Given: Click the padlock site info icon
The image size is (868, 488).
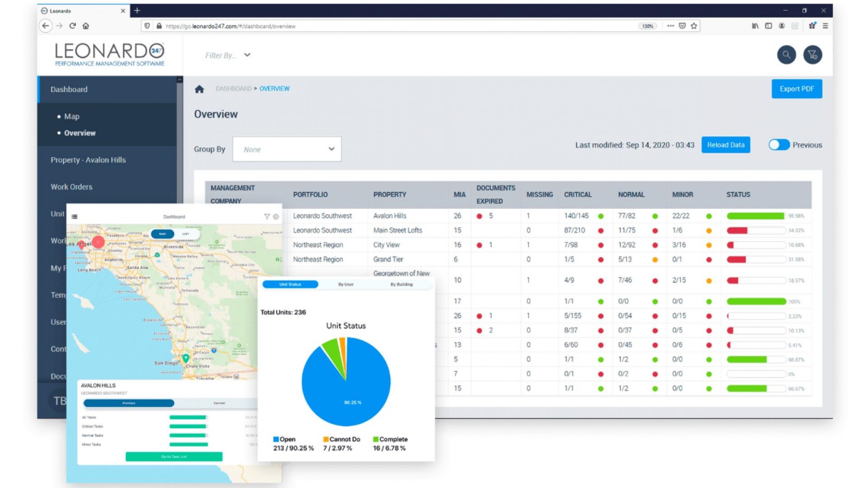Looking at the screenshot, I should pos(159,25).
